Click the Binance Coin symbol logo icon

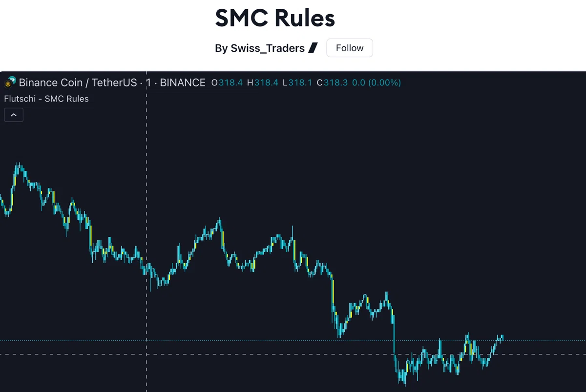(10, 82)
